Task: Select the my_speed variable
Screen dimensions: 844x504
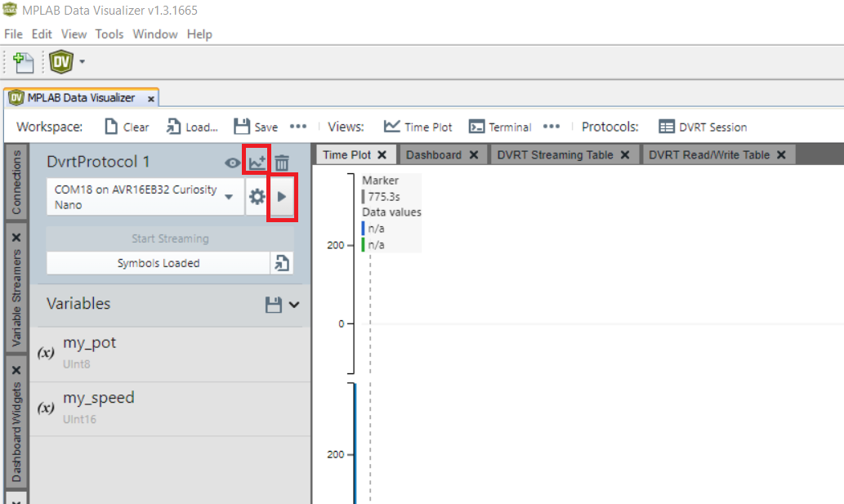Action: click(x=170, y=408)
